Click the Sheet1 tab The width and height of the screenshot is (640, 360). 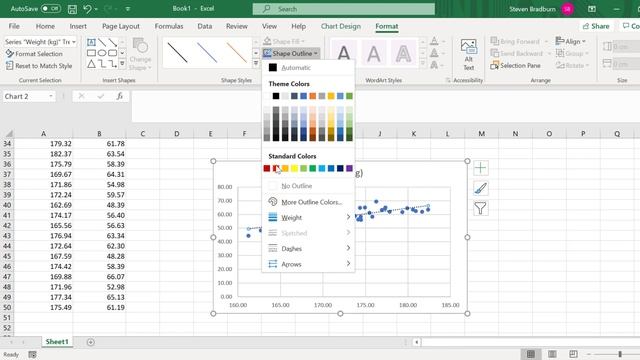pyautogui.click(x=57, y=342)
